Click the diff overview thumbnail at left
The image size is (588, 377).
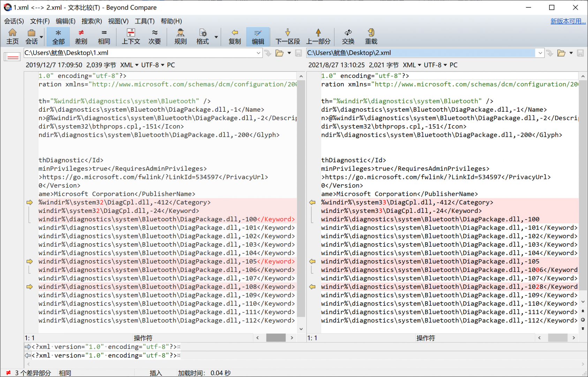pos(13,57)
